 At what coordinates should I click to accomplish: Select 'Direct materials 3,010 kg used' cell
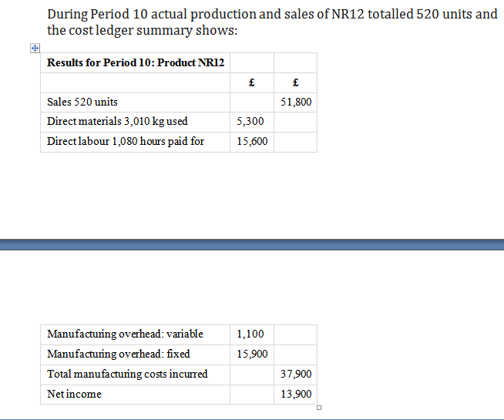[136, 122]
